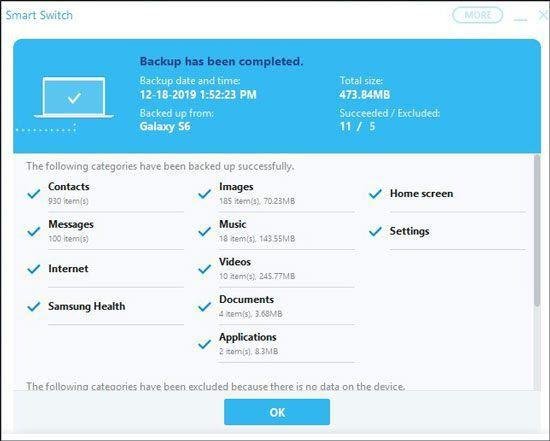
Task: Click the 'Backed up from:' label
Action: point(177,113)
